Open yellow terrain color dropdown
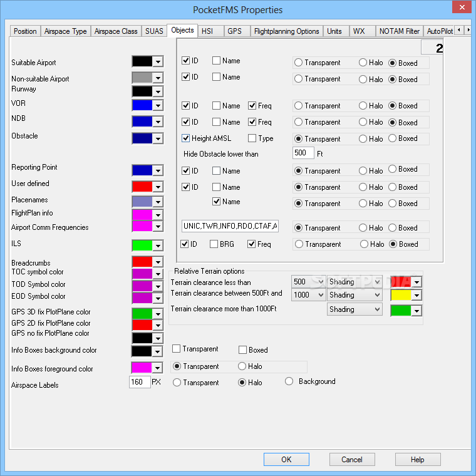Screen dimensions: 476x476 coord(416,295)
